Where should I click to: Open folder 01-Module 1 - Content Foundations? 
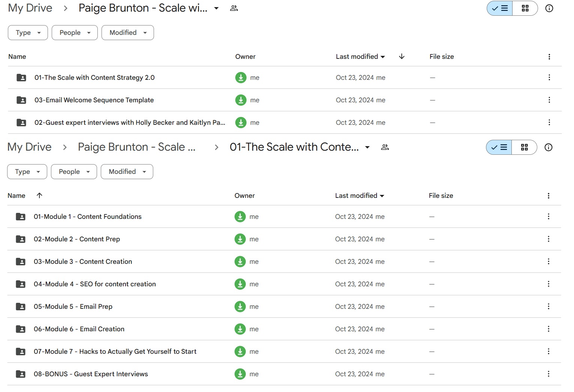(x=88, y=217)
